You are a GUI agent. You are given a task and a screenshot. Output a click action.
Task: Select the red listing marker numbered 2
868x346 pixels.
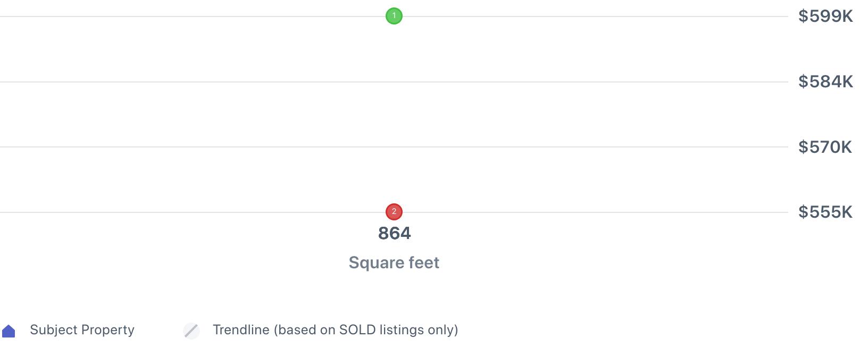point(394,212)
